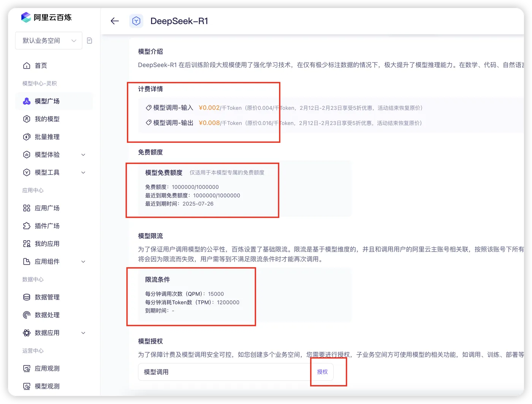Viewport: 532px width, 404px height.
Task: Click the 插件广场 puzzle icon
Action: (27, 226)
